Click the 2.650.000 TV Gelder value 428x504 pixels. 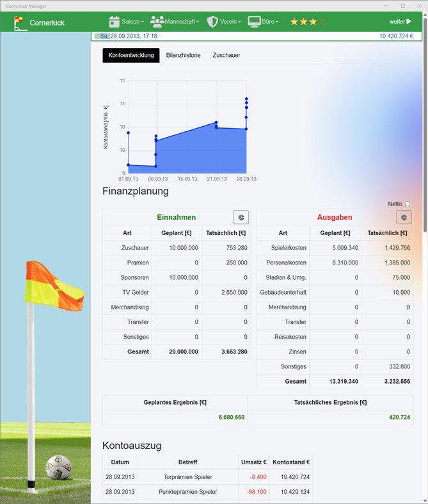coord(234,292)
